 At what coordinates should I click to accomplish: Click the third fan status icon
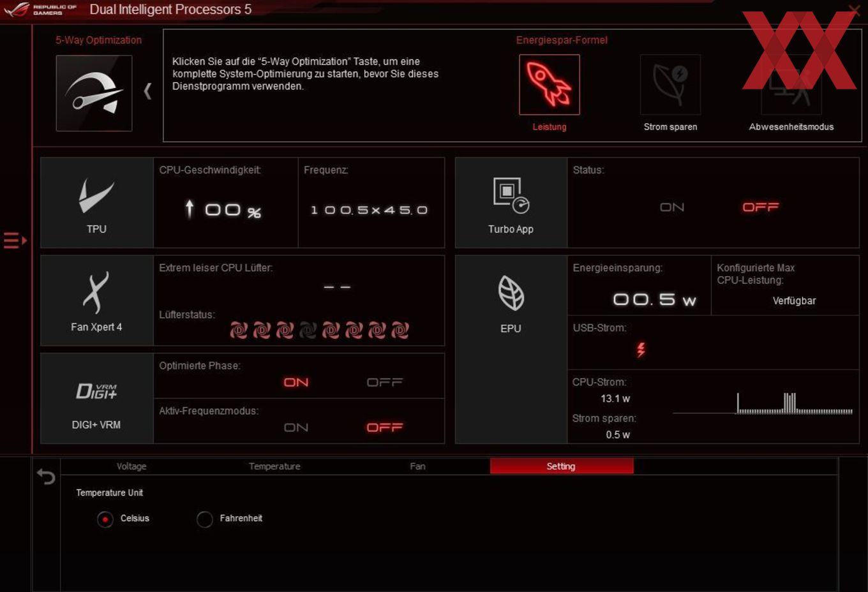click(285, 330)
